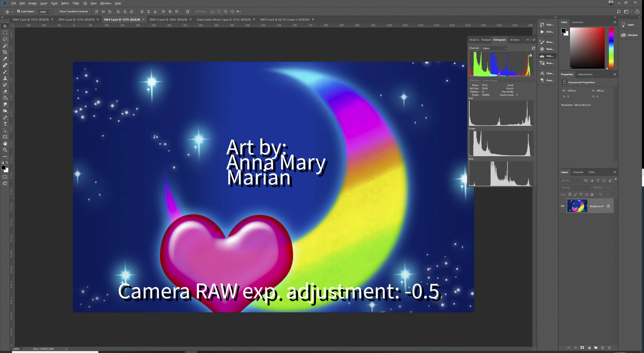Screen dimensions: 644x353
Task: Open the Histogram Channel Colors dropdown
Action: pos(494,48)
